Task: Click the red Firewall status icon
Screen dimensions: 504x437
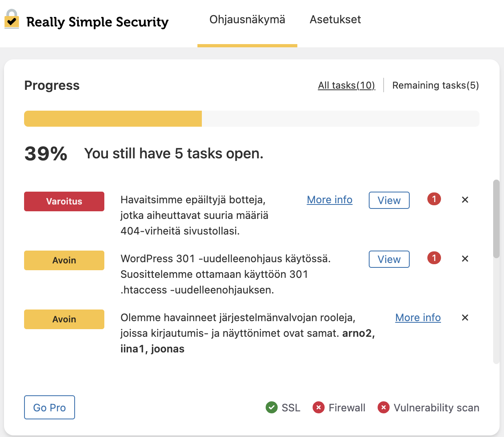Action: pos(318,407)
